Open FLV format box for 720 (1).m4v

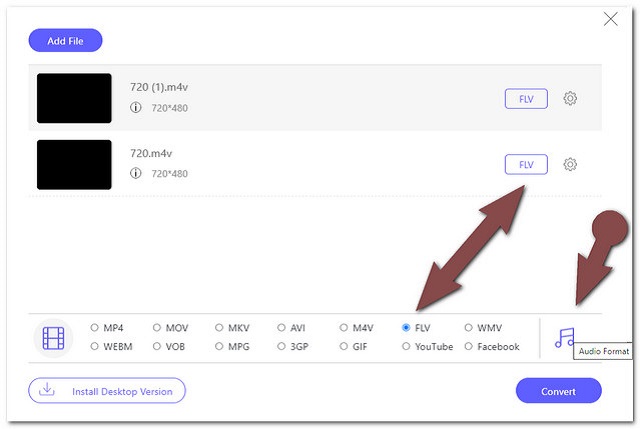click(x=526, y=99)
